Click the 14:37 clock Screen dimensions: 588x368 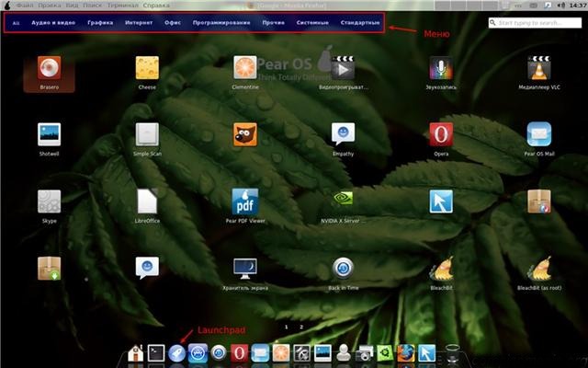point(578,6)
